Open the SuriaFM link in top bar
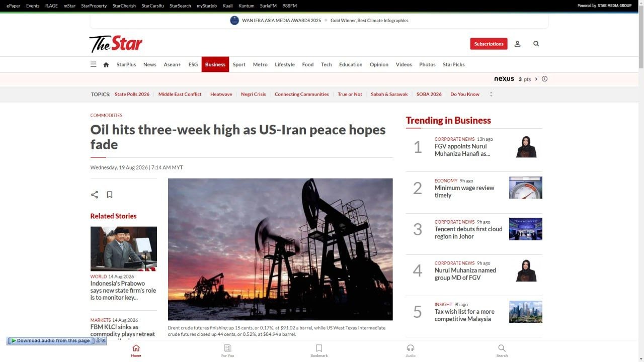 (x=268, y=6)
